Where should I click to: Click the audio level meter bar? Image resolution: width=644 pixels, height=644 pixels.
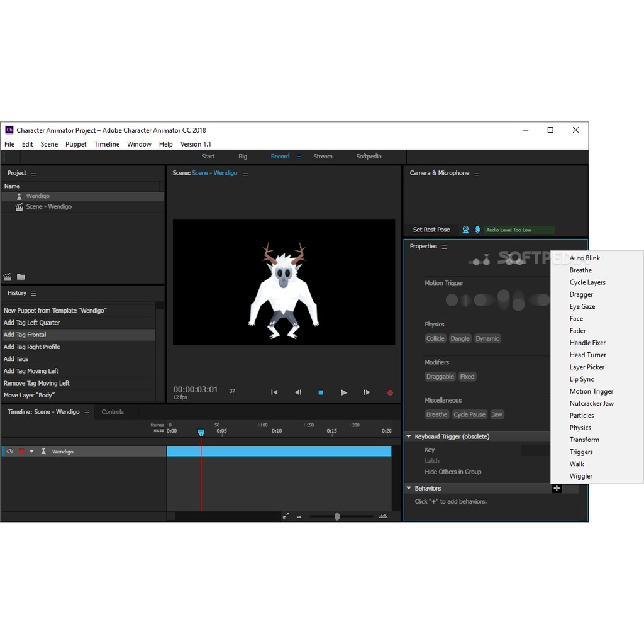coord(519,230)
